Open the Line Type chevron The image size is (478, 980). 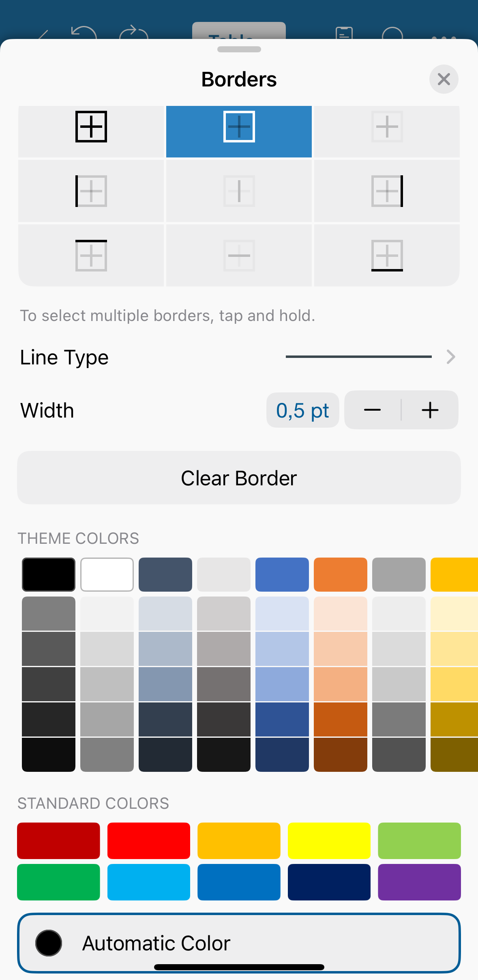tap(450, 357)
